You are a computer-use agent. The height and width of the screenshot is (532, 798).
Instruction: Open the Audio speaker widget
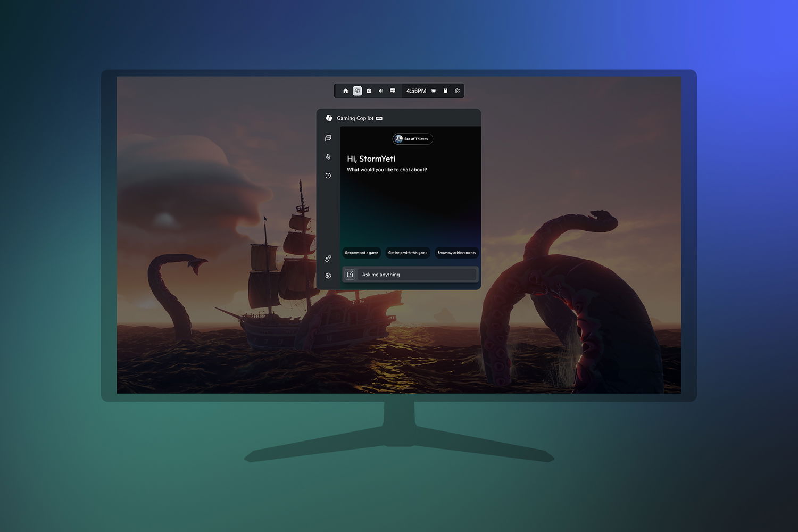click(x=381, y=91)
